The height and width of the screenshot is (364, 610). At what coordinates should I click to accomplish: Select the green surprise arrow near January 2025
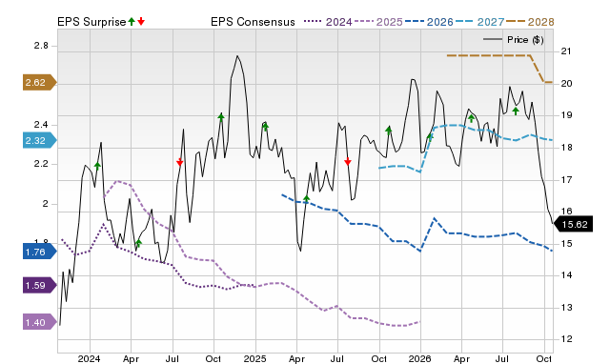pos(265,127)
